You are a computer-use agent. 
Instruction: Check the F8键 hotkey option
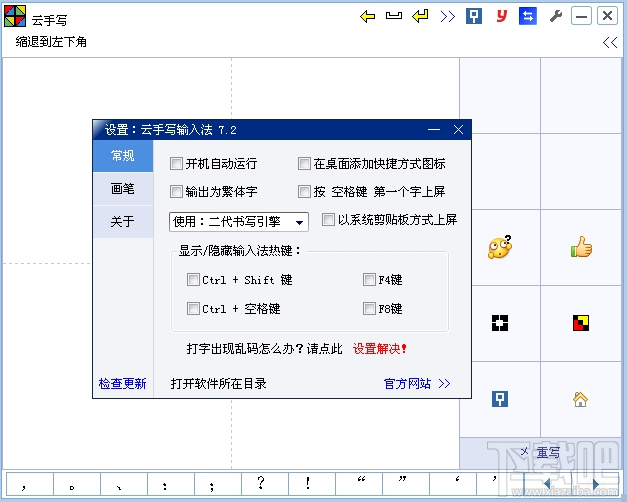(369, 308)
